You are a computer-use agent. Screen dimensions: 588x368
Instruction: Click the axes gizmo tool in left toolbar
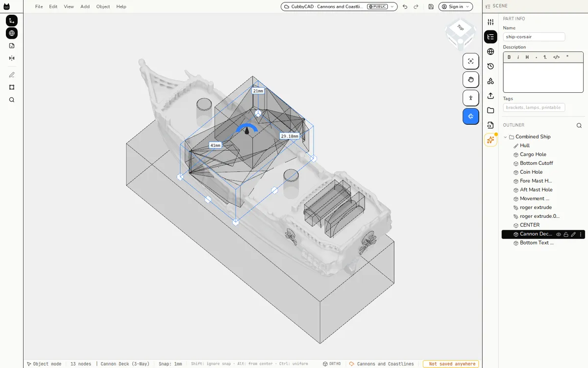point(12,21)
